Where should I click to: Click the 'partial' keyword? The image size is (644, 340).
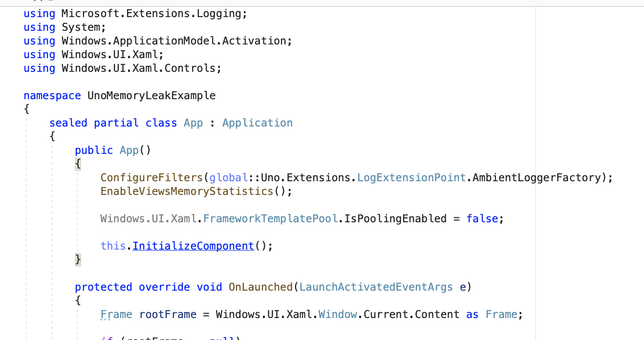point(116,123)
